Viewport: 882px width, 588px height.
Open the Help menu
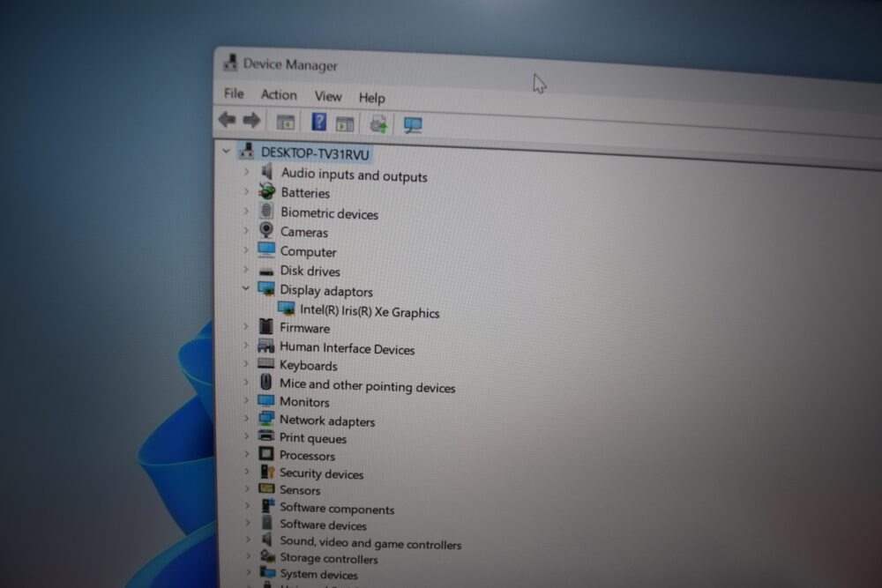point(372,98)
